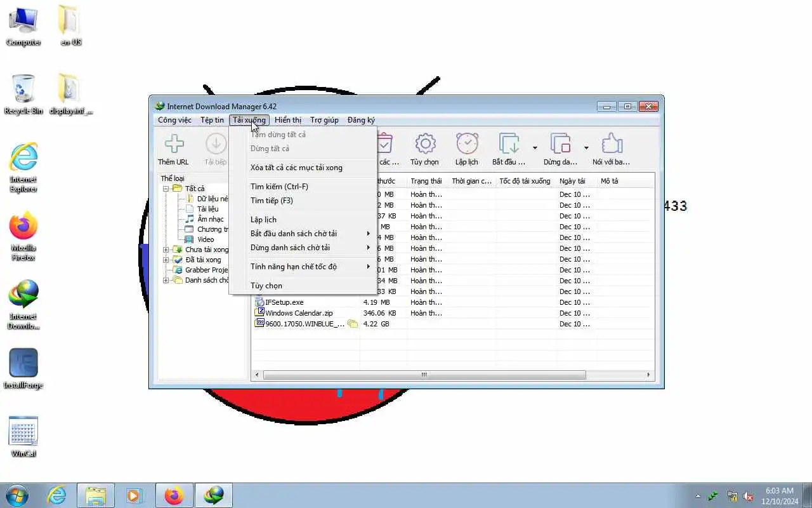Image resolution: width=812 pixels, height=508 pixels.
Task: Open dropdown arrow beside Bắt đầu button
Action: click(535, 148)
